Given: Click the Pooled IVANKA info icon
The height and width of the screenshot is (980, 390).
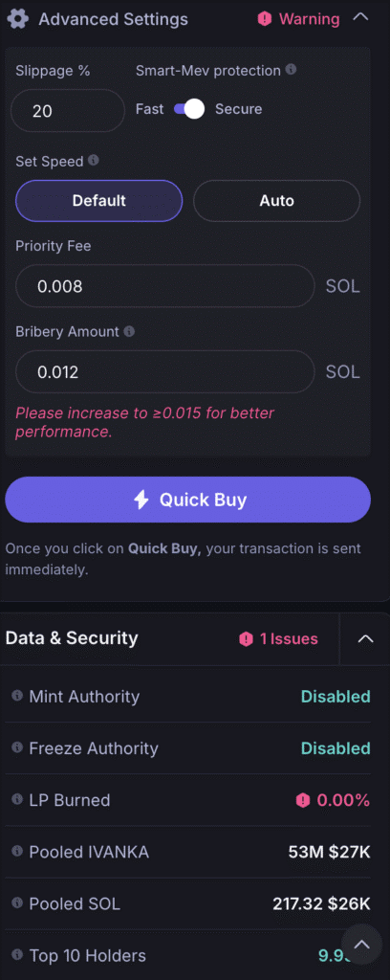Looking at the screenshot, I should click(x=17, y=851).
